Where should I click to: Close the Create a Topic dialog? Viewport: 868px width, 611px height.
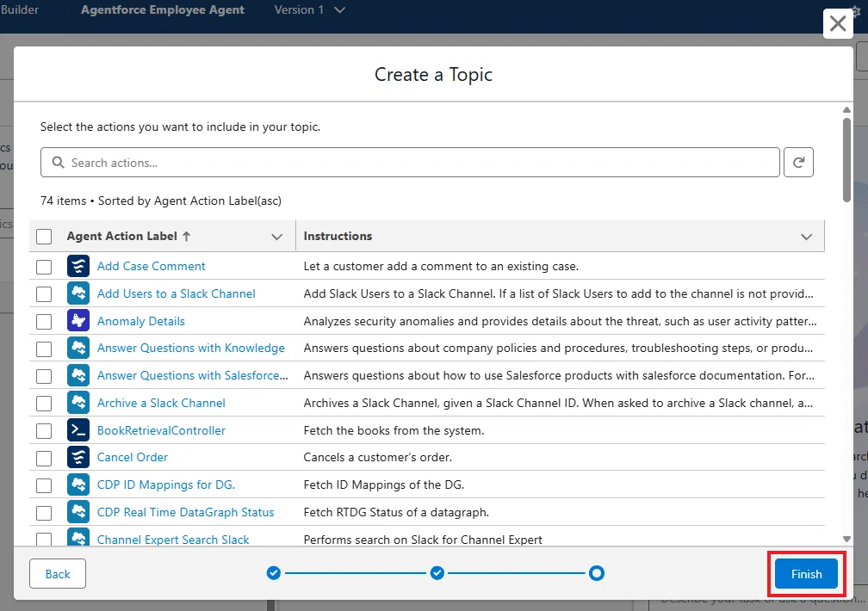[838, 24]
